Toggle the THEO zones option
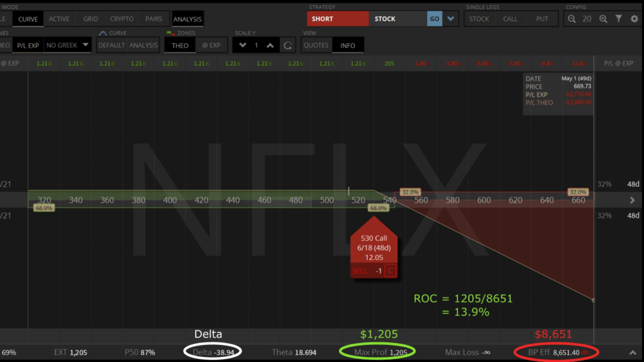644x362 pixels. [x=180, y=45]
